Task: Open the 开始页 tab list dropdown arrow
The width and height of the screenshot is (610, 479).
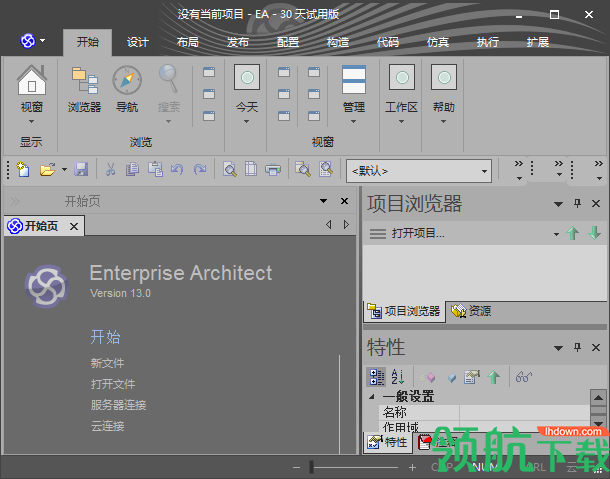Action: click(x=323, y=201)
